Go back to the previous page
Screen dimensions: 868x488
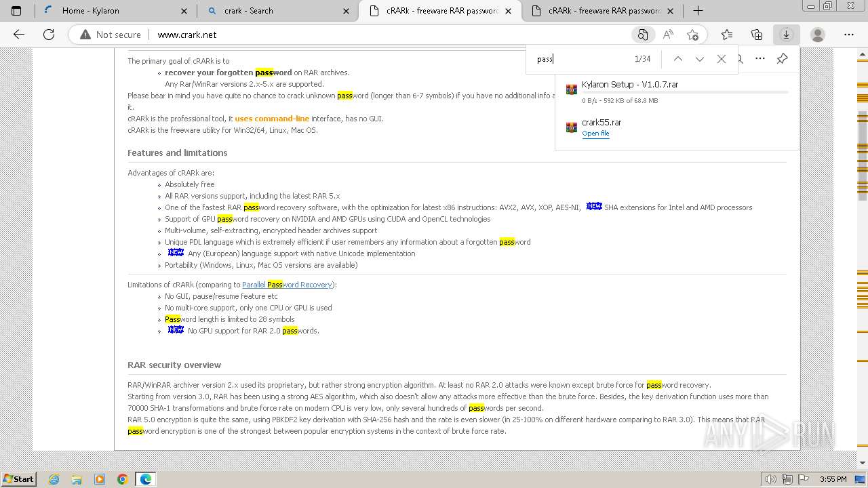point(19,35)
